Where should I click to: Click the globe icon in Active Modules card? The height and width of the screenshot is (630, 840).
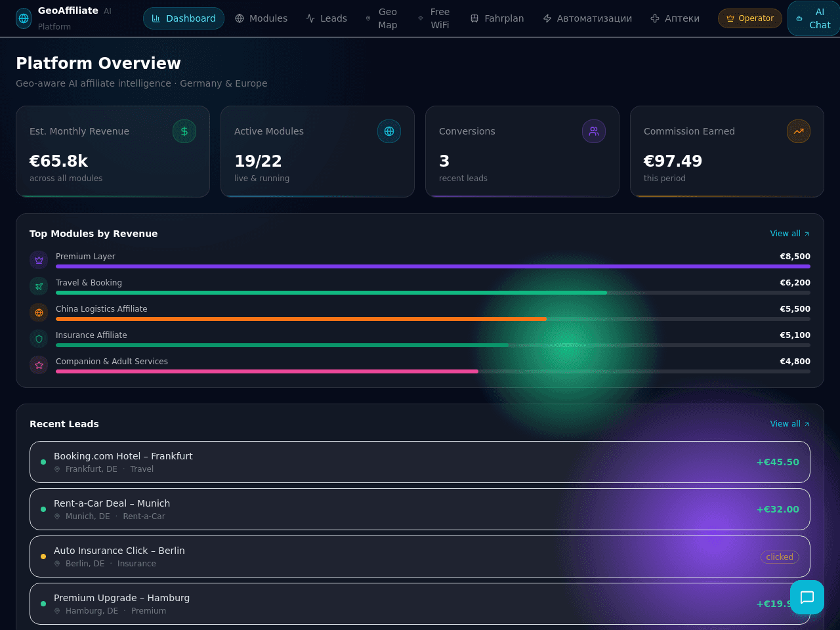pos(389,131)
